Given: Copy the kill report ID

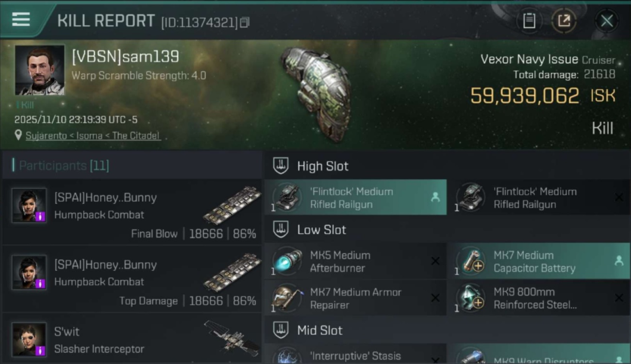Looking at the screenshot, I should coord(245,22).
